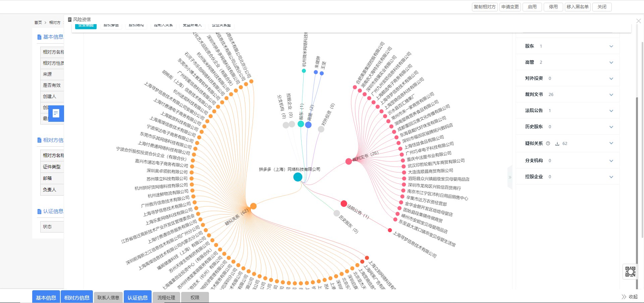
Task: Click the 状态 row label
Action: pyautogui.click(x=47, y=226)
